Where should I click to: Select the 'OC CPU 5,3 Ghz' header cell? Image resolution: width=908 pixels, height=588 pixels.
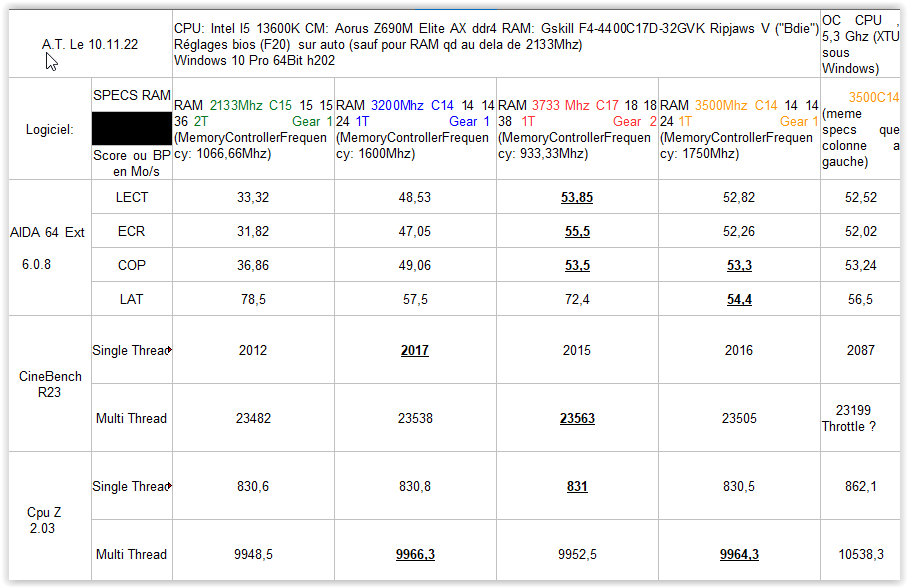point(861,44)
